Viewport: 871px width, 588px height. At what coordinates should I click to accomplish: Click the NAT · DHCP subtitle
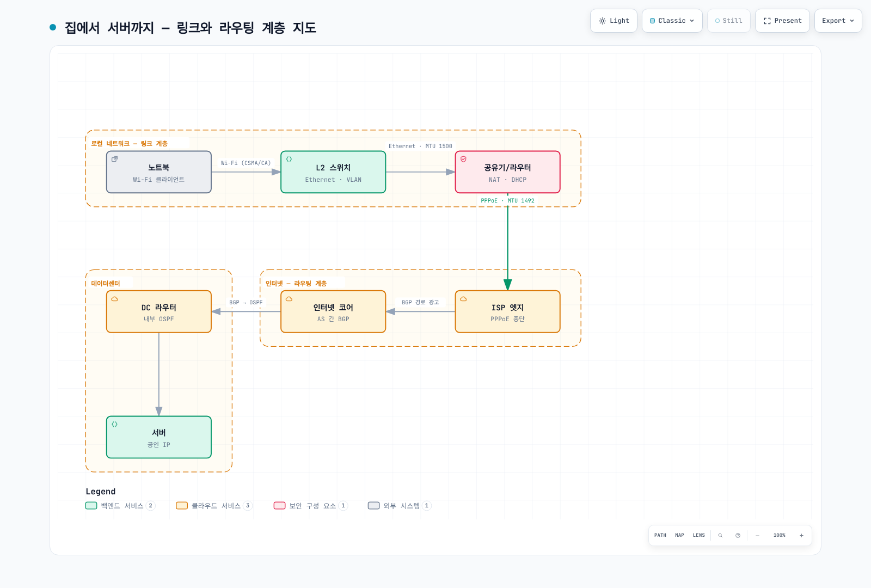point(507,180)
